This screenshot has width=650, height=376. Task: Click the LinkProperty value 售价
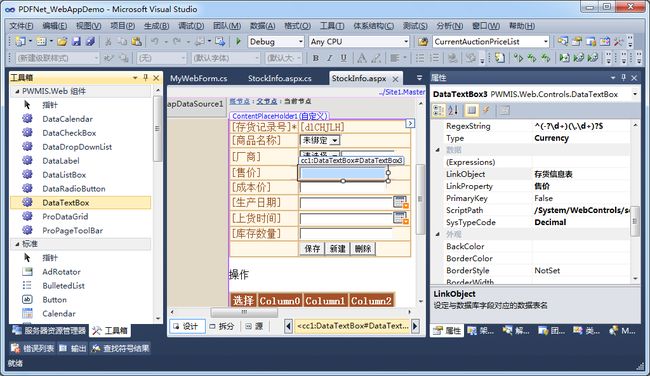point(542,187)
